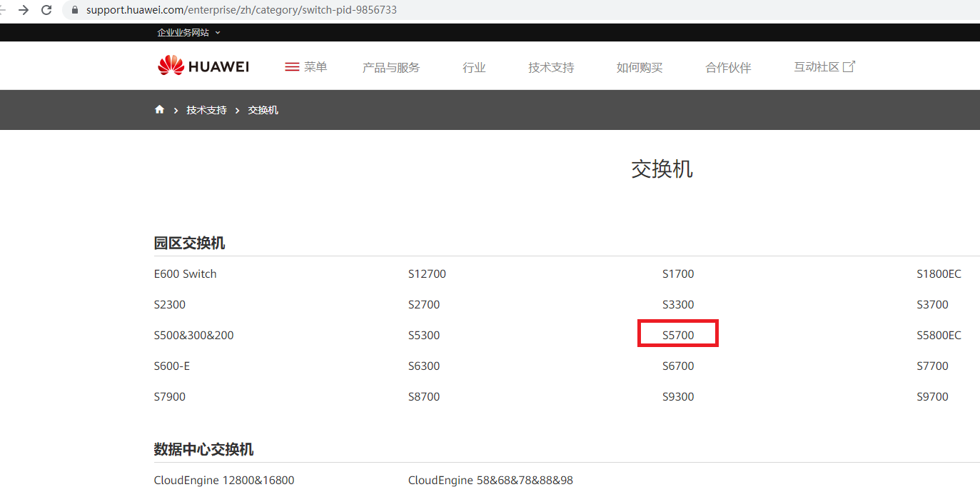980x497 pixels.
Task: Open the 产品与服务 menu
Action: 391,67
